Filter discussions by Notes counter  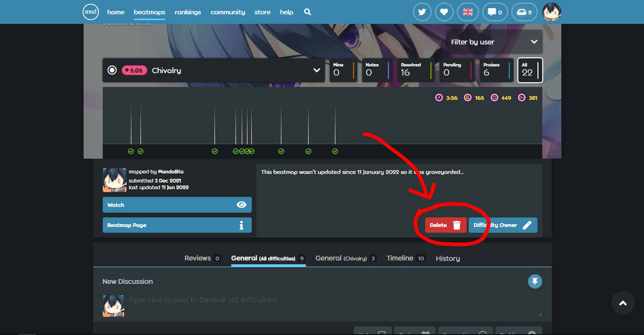(x=376, y=70)
